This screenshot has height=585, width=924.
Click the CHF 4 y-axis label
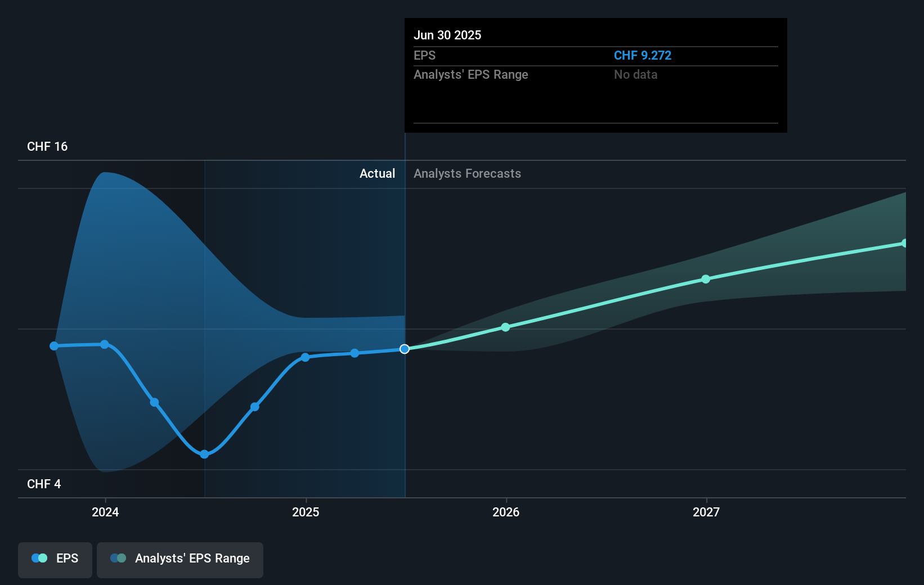click(44, 484)
